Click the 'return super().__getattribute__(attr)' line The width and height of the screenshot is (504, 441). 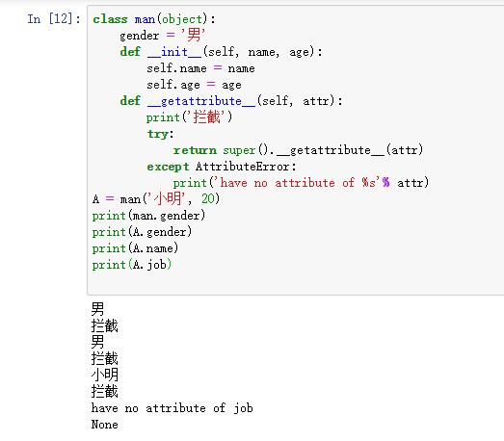click(298, 150)
